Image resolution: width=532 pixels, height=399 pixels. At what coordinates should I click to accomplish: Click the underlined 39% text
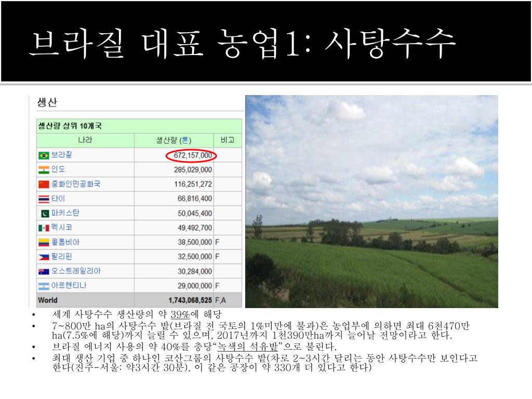coord(180,314)
